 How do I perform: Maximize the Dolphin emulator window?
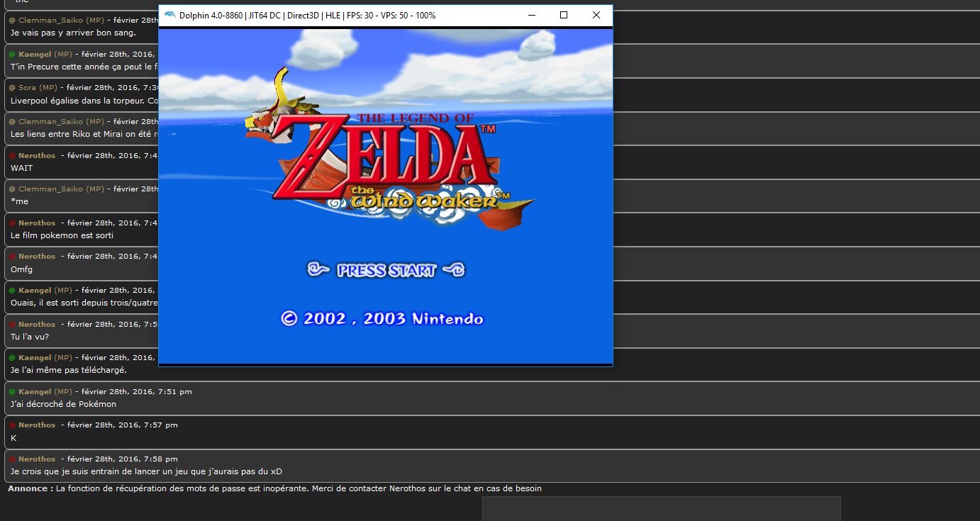564,15
